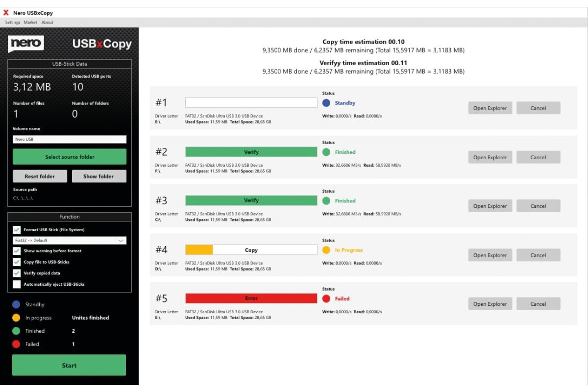Click red Failed status dot for drive #5
This screenshot has height=392, width=588.
326,298
